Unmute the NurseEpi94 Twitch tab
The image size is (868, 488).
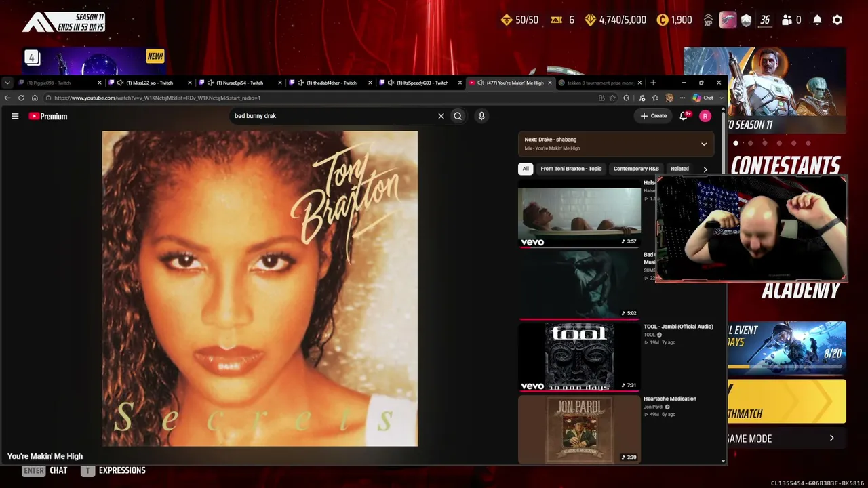pos(210,83)
